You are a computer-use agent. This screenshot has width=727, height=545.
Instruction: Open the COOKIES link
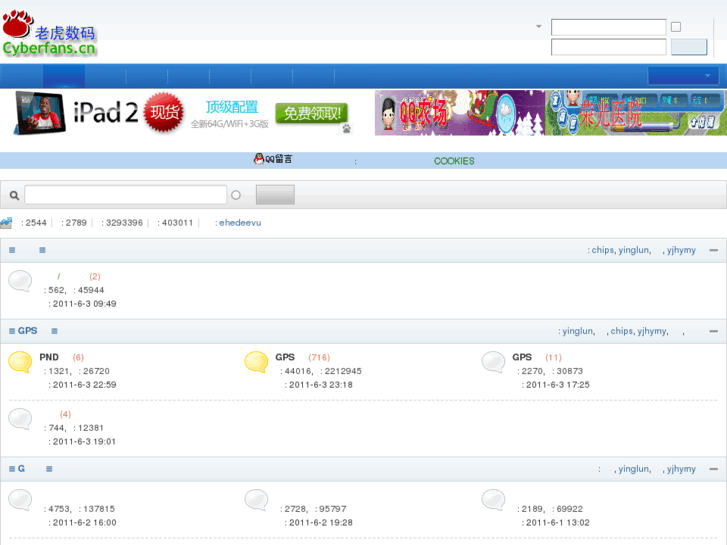point(454,161)
